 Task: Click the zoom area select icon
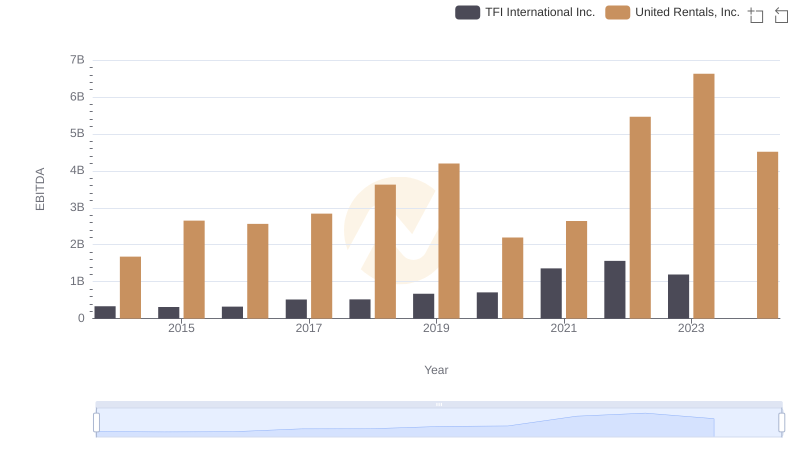[x=756, y=15]
